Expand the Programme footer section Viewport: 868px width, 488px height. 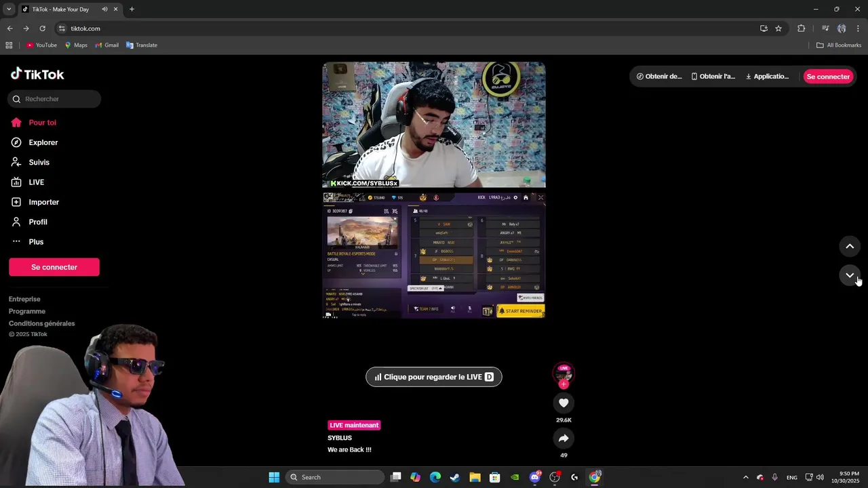(x=27, y=311)
